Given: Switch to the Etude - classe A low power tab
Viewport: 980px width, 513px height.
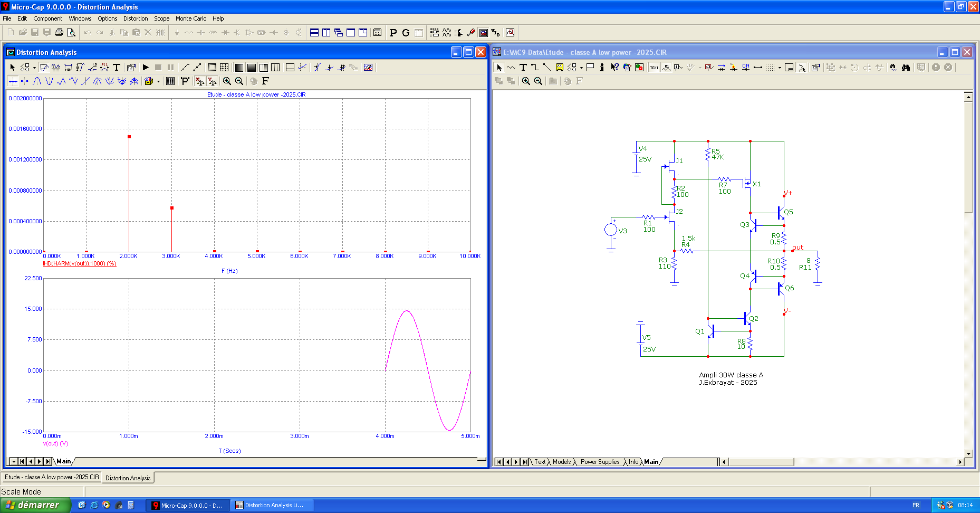Looking at the screenshot, I should [52, 477].
